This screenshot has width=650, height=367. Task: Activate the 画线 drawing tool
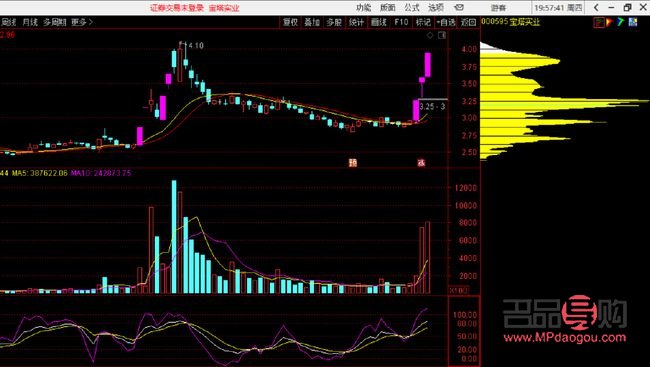[378, 22]
